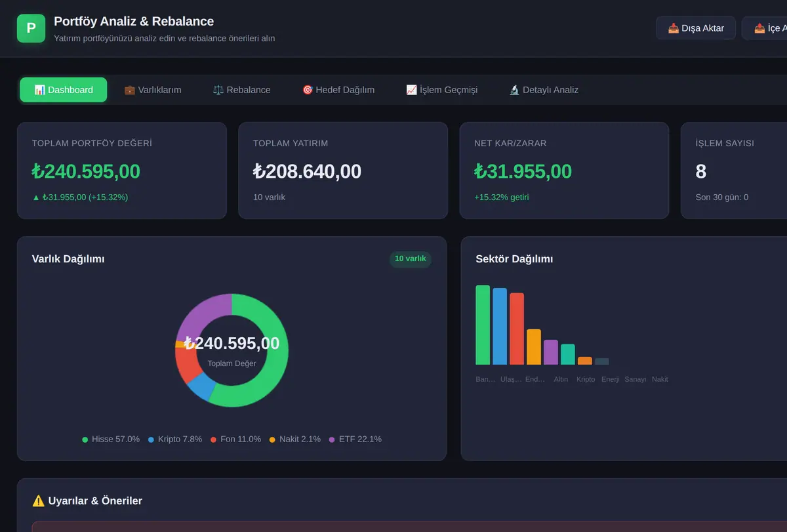This screenshot has height=532, width=787.
Task: Click the purple sector distribution bar
Action: (551, 352)
